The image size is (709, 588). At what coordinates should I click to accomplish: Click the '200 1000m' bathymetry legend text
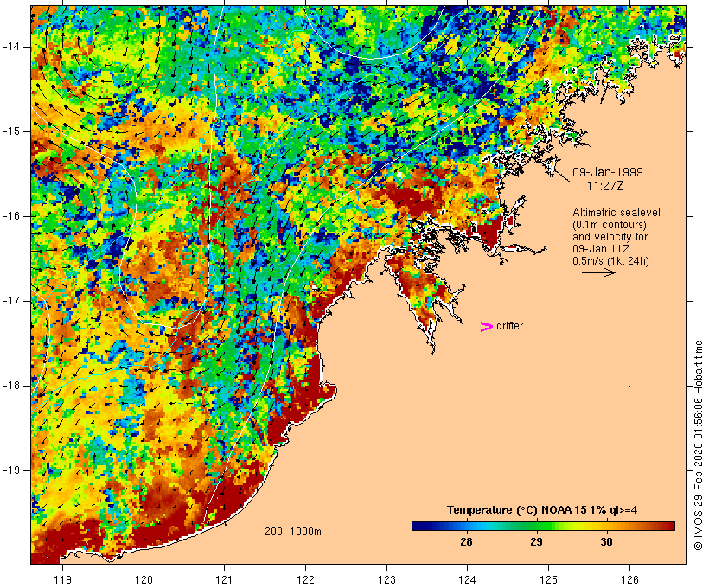pos(293,532)
